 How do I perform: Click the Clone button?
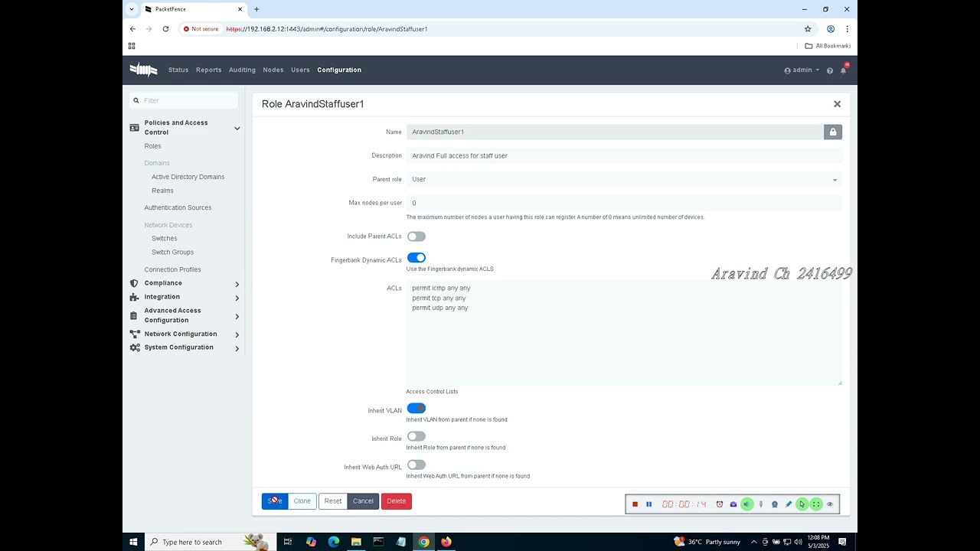click(x=302, y=501)
